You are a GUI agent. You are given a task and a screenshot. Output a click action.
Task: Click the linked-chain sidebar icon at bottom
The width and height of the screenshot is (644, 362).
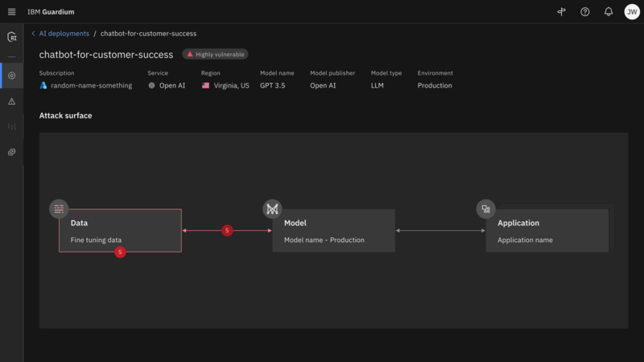[x=11, y=152]
